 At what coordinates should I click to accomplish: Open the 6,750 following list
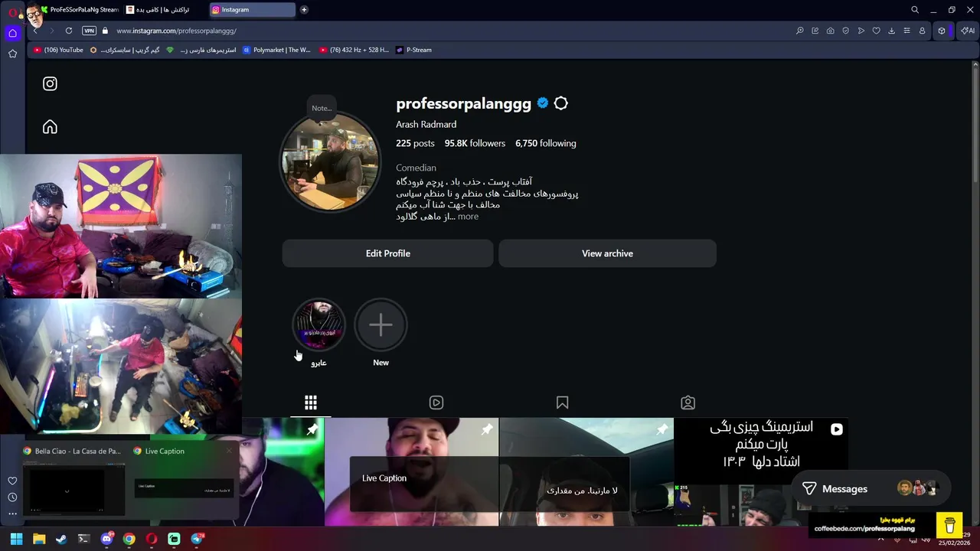545,143
